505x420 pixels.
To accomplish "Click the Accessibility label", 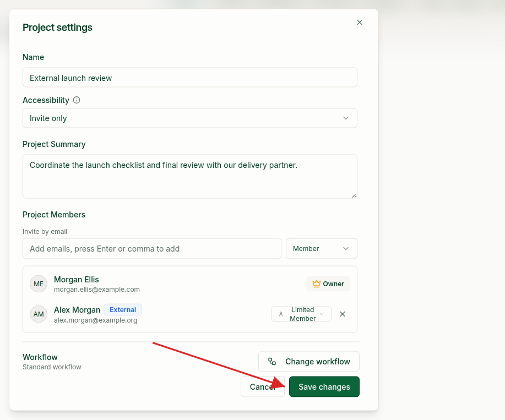I will click(x=46, y=100).
